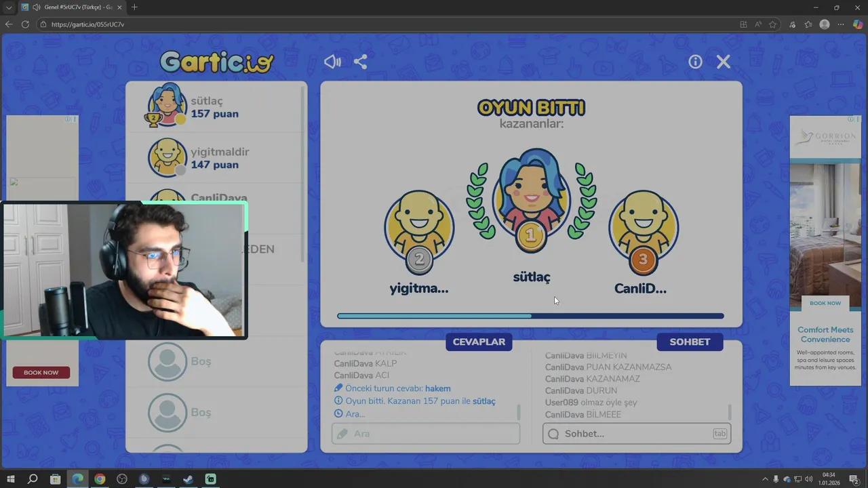Viewport: 868px width, 488px height.
Task: Mute the tab via speaker icon
Action: point(36,7)
